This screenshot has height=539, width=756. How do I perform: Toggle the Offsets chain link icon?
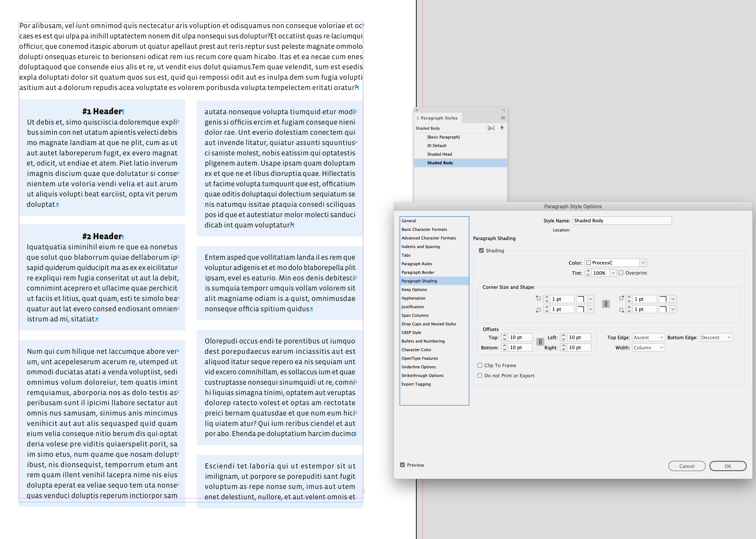(540, 342)
